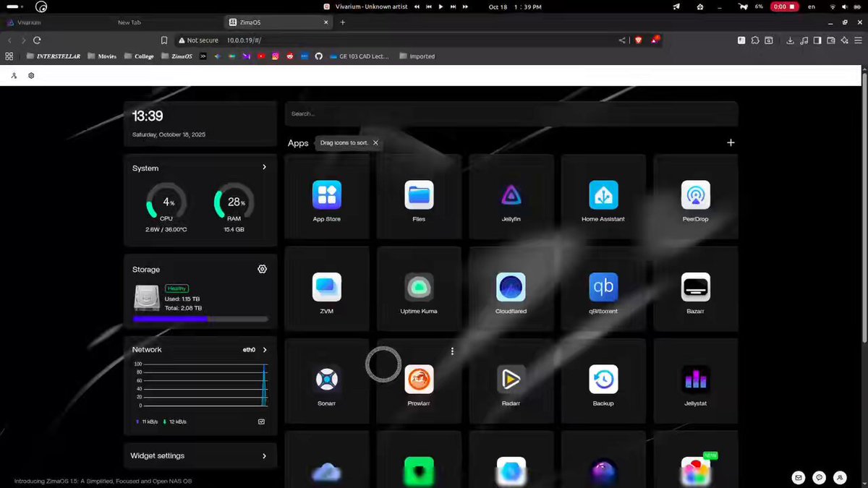Click the network traffic icon below graph
This screenshot has width=868, height=488.
pos(261,421)
